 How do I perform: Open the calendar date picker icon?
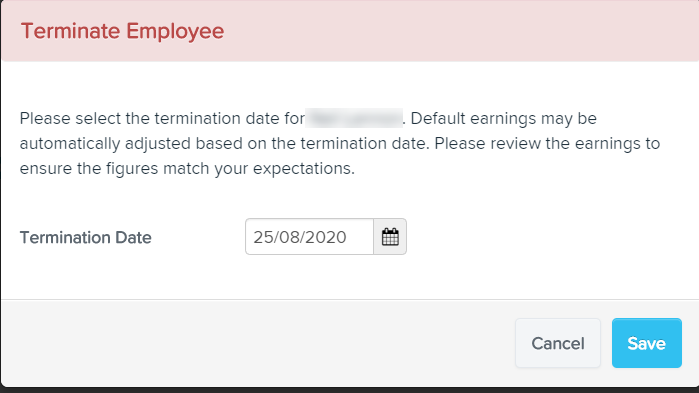pos(390,237)
